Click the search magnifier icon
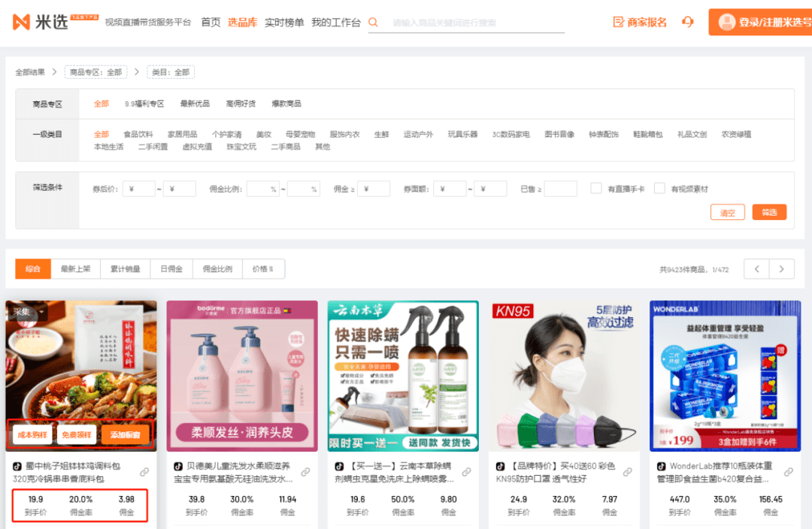The height and width of the screenshot is (529, 812). [373, 23]
